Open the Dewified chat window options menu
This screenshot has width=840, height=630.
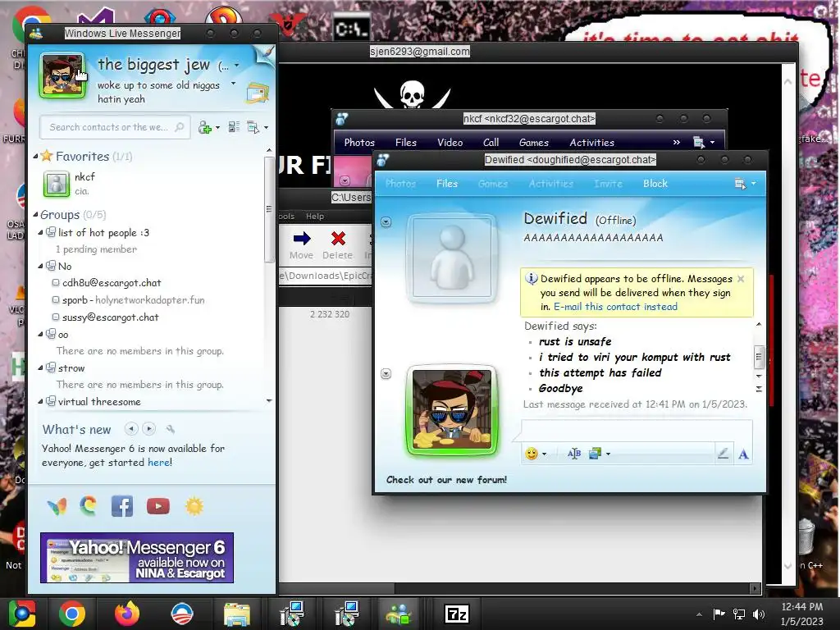745,184
